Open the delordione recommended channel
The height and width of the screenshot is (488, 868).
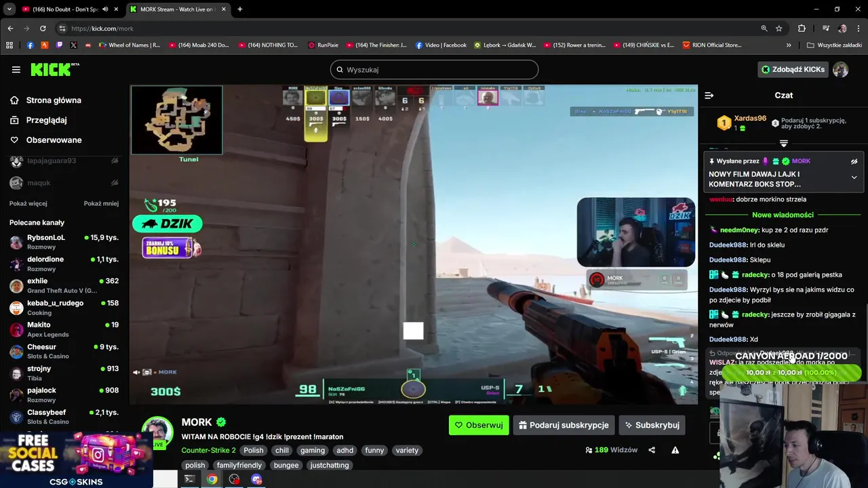coord(64,264)
